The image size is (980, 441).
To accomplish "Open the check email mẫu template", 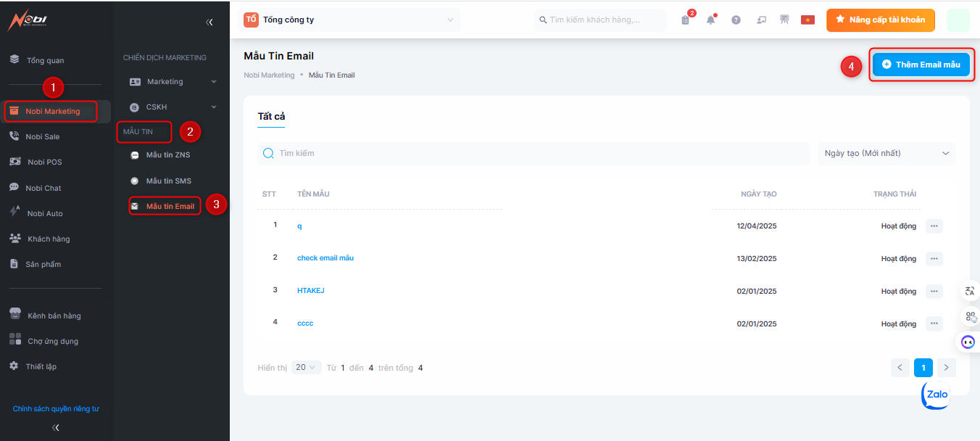I will coord(325,258).
